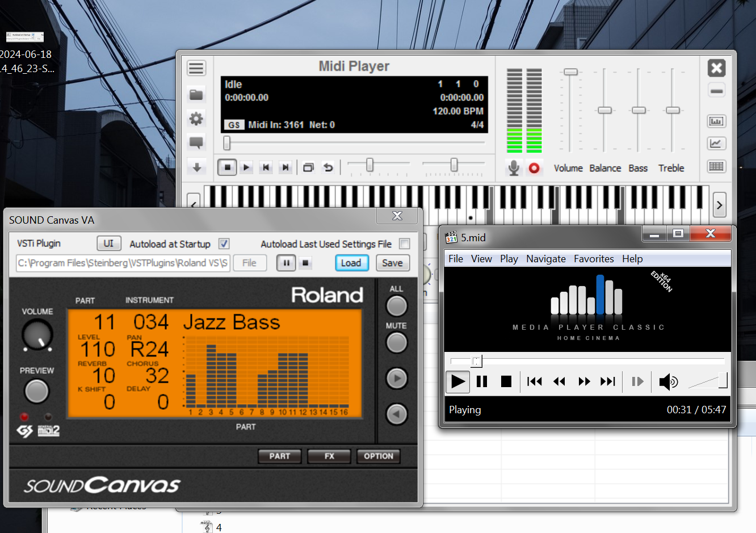Screen dimensions: 756x533
Task: Mute audio with speaker icon in Media Player Classic
Action: (668, 381)
